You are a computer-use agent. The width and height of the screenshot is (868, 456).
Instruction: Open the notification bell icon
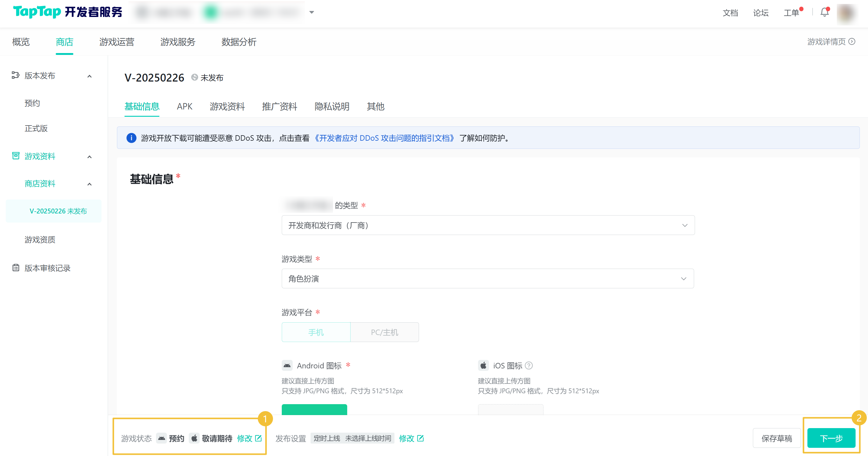click(x=824, y=12)
